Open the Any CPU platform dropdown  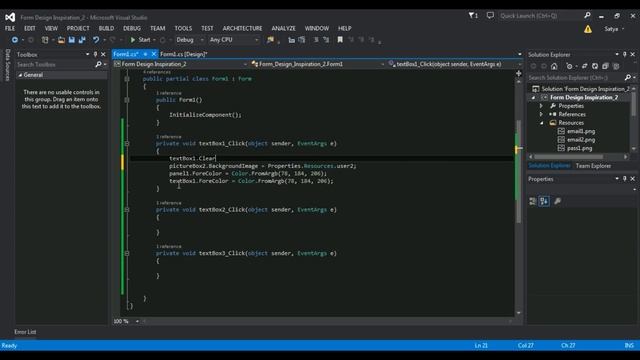pos(234,40)
